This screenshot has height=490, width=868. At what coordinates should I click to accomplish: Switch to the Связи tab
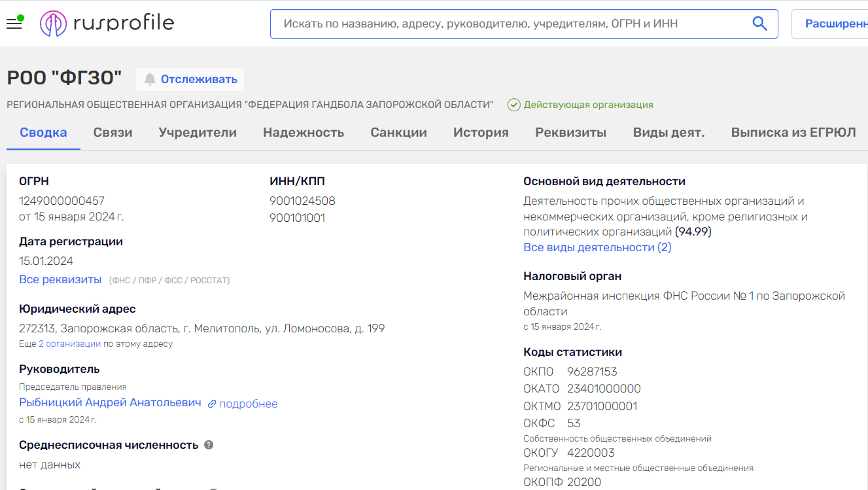pos(113,132)
